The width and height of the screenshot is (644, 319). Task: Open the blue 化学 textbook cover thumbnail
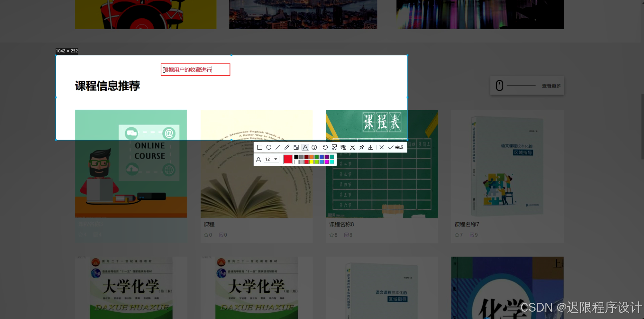(x=507, y=288)
